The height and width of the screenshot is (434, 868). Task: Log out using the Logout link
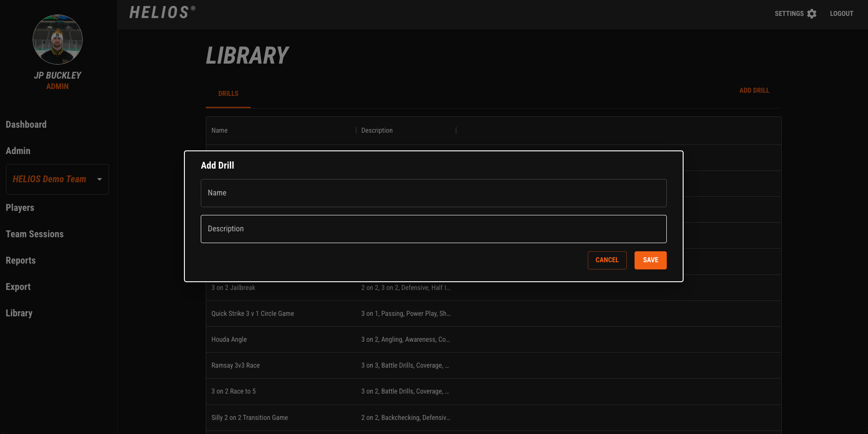[841, 14]
